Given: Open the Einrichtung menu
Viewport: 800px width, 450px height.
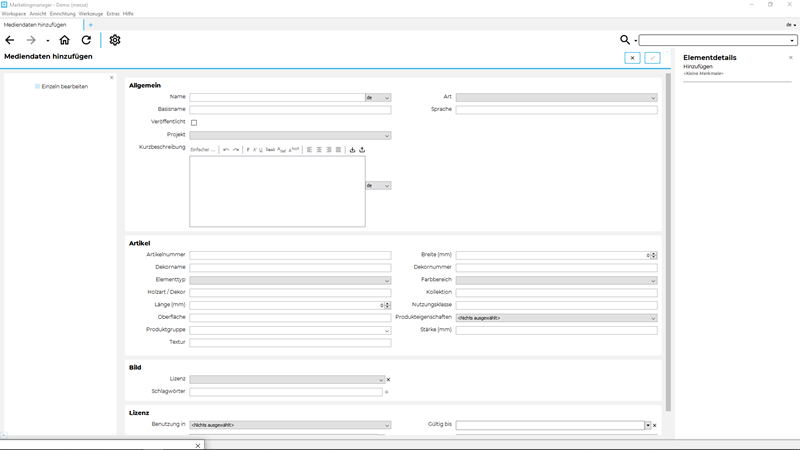Looking at the screenshot, I should coord(62,14).
